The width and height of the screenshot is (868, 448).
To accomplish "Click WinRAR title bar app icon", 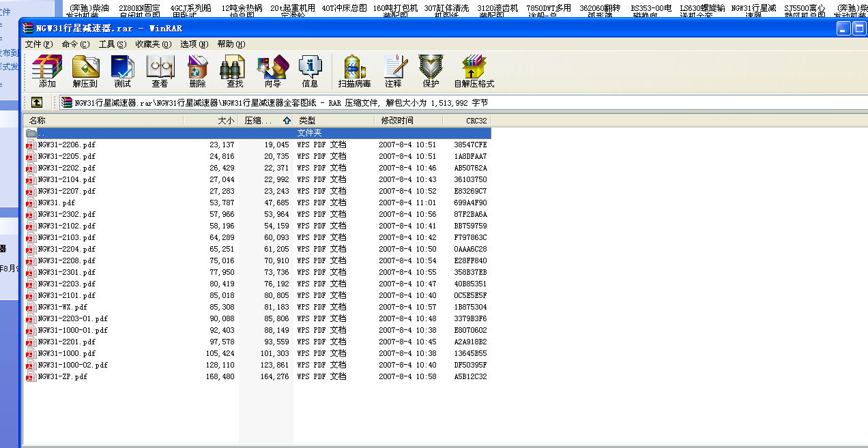I will click(x=28, y=28).
